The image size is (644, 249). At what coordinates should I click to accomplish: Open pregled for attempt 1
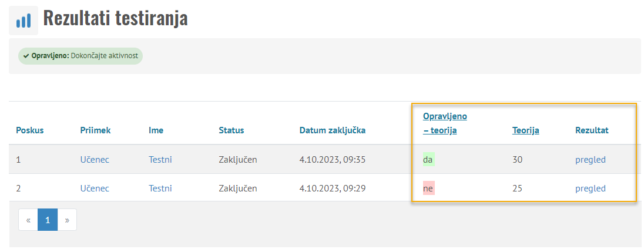click(x=590, y=159)
